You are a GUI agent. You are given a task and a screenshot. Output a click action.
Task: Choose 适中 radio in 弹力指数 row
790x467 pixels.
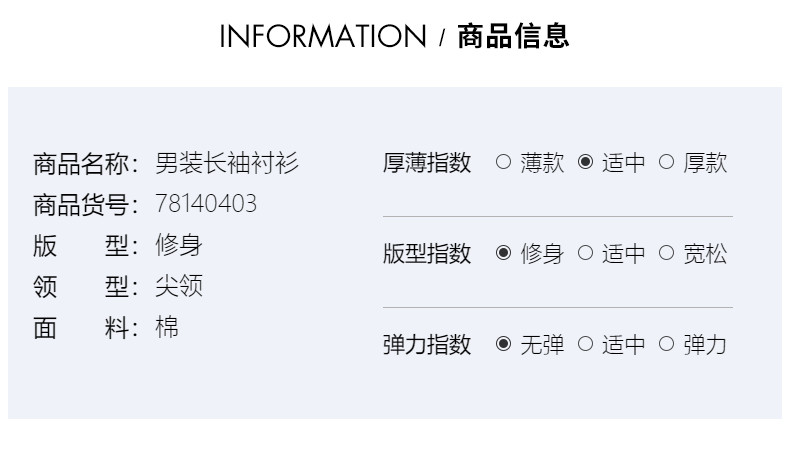pyautogui.click(x=585, y=344)
